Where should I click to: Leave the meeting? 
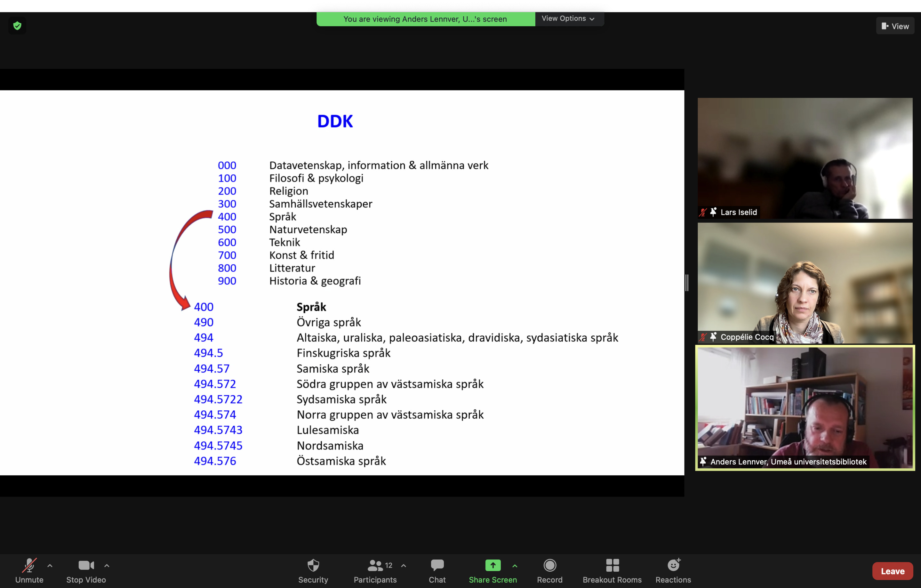[x=892, y=571]
